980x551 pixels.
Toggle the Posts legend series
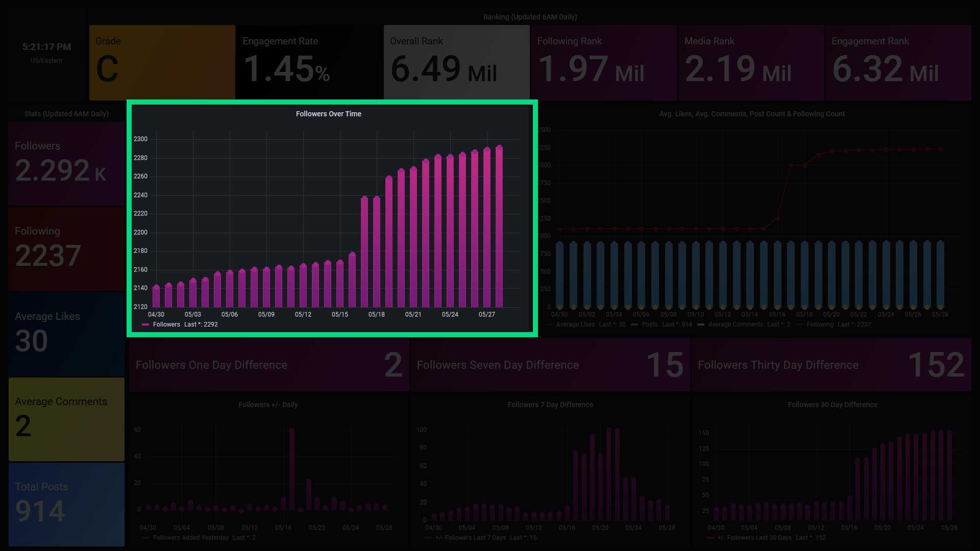[649, 324]
